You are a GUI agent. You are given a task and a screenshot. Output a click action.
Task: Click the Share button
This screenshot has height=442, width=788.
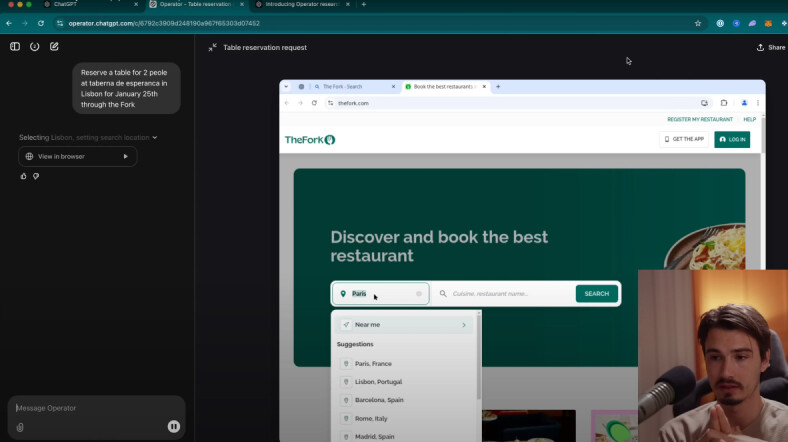coord(771,47)
